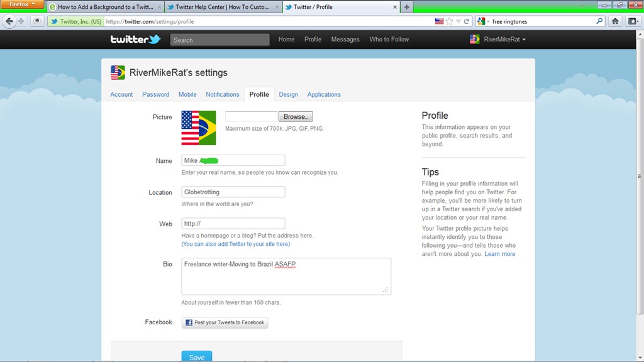Click the Location field showing Globetrotting
The image size is (644, 362).
click(x=233, y=192)
